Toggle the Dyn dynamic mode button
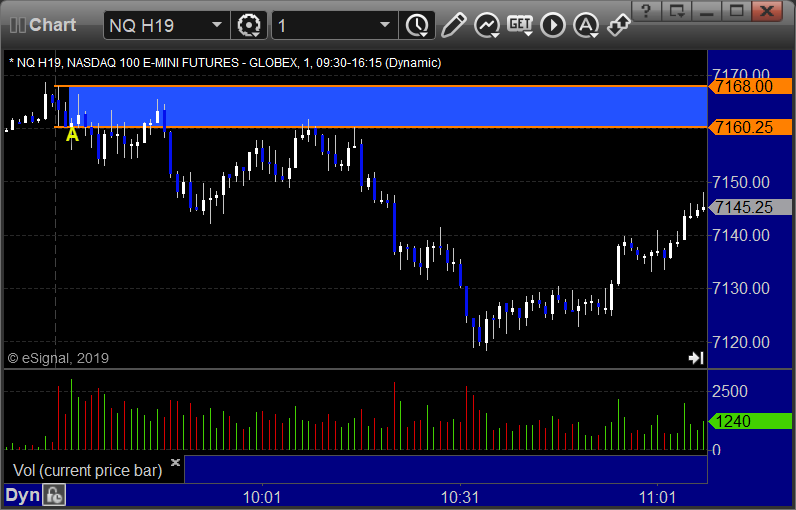The height and width of the screenshot is (510, 796). (x=22, y=495)
